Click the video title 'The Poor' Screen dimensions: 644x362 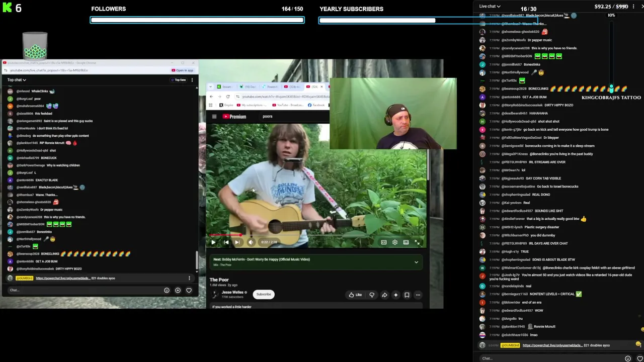[219, 280]
